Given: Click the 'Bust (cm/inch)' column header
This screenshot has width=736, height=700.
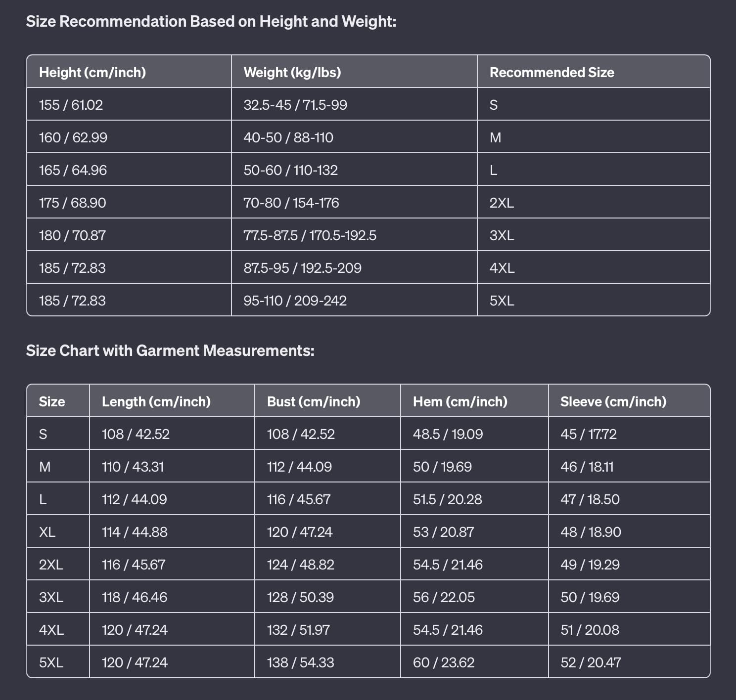Looking at the screenshot, I should [x=314, y=401].
